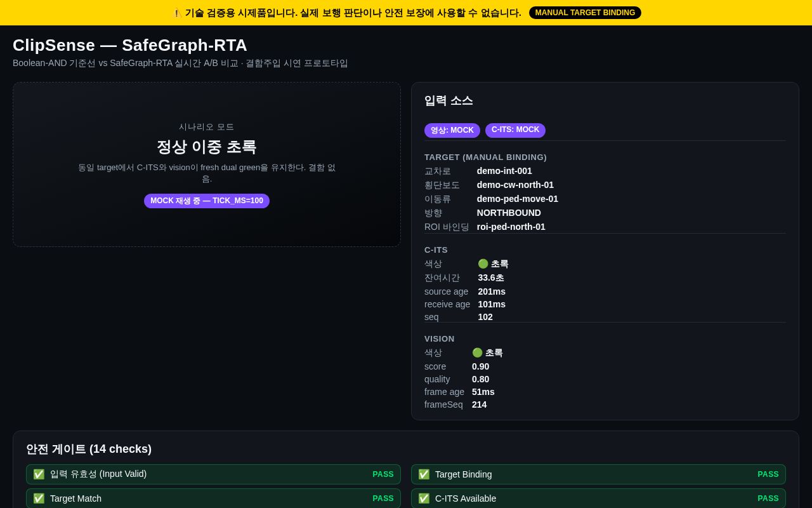
Task: Click the 시나리오 모드 label
Action: click(207, 127)
